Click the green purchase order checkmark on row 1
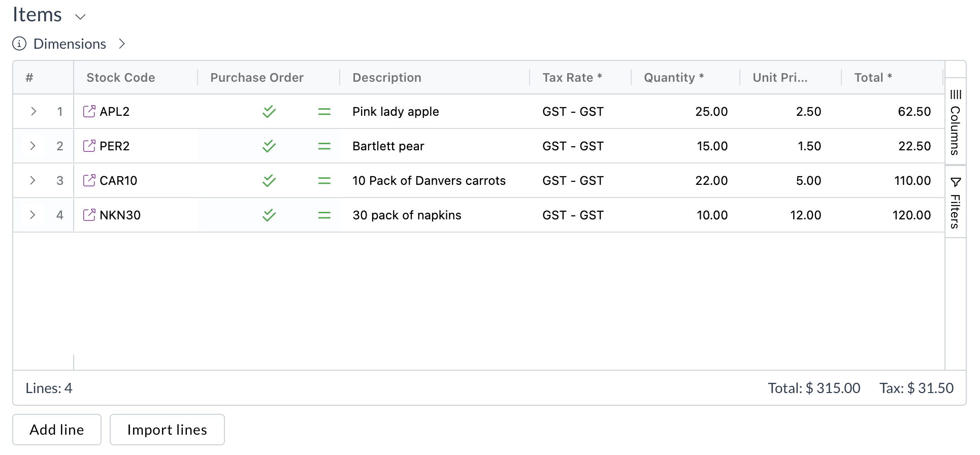This screenshot has height=455, width=980. [x=269, y=111]
